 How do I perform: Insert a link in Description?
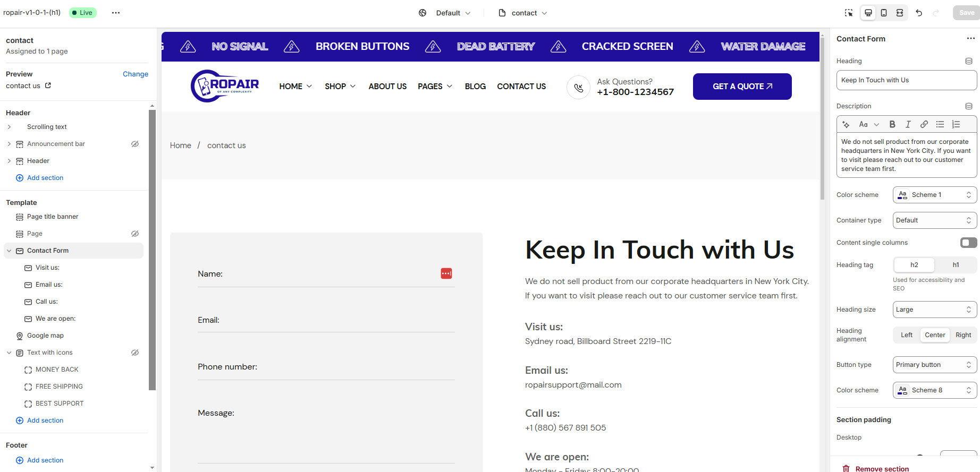pos(924,124)
